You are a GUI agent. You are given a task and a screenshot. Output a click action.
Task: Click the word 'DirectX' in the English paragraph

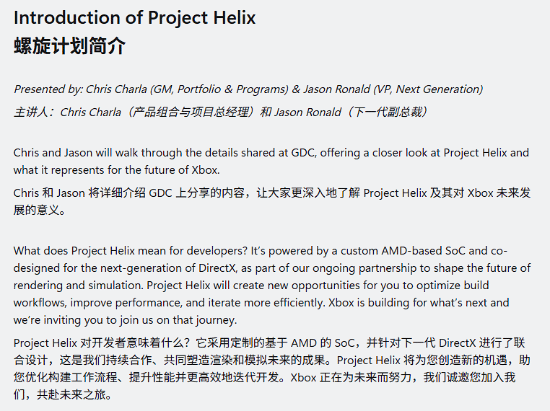217,268
